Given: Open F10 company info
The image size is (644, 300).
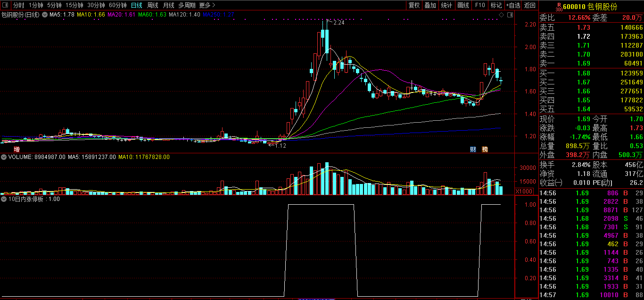Looking at the screenshot, I should [x=480, y=5].
